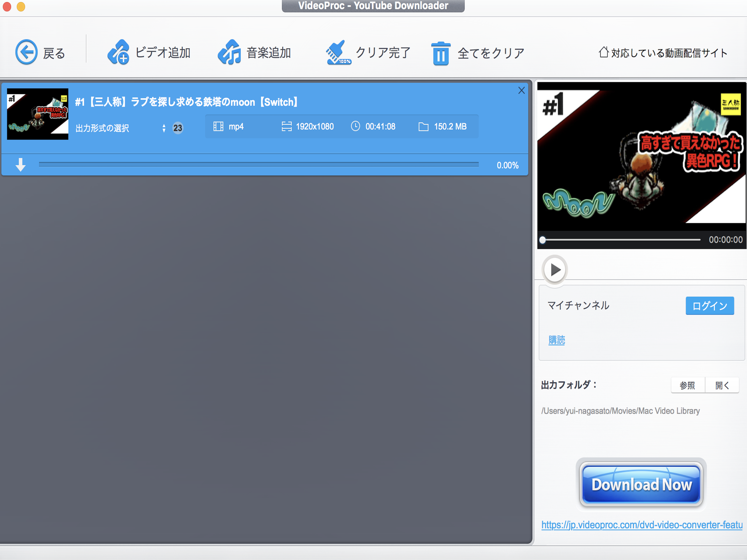The height and width of the screenshot is (560, 747).
Task: Click the house icon for supported sites
Action: [603, 52]
